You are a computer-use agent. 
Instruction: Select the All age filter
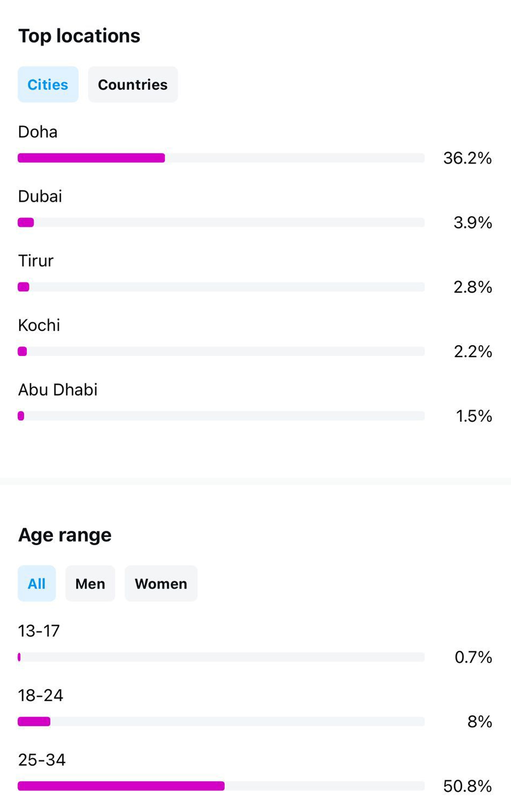[x=36, y=583]
